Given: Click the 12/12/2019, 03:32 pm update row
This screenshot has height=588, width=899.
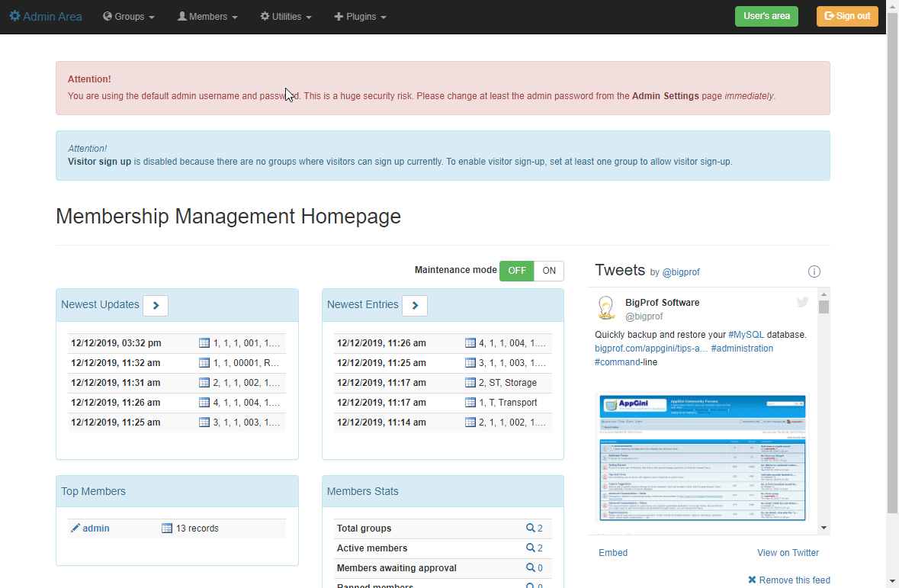Looking at the screenshot, I should tap(177, 343).
